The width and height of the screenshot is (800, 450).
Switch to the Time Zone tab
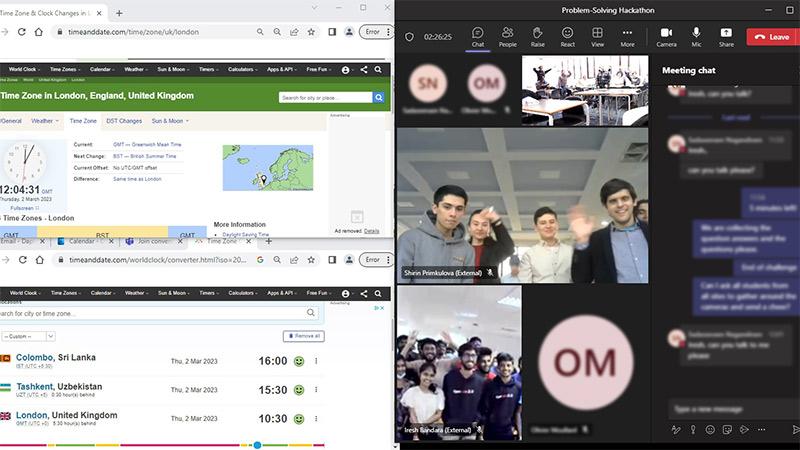pos(83,121)
